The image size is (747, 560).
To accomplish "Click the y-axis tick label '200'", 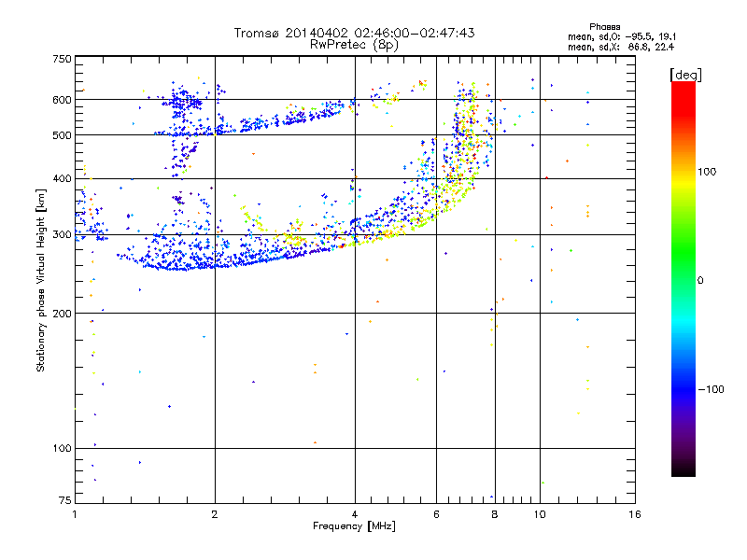I will point(62,314).
